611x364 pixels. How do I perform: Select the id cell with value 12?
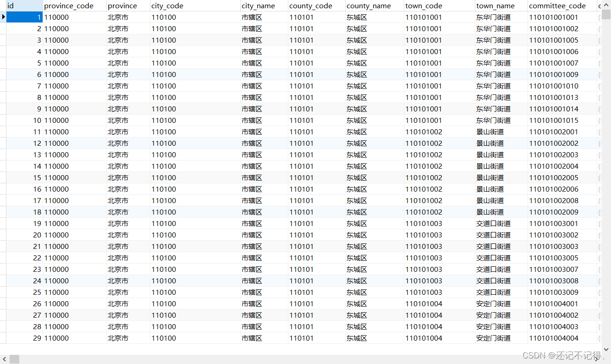tap(24, 143)
